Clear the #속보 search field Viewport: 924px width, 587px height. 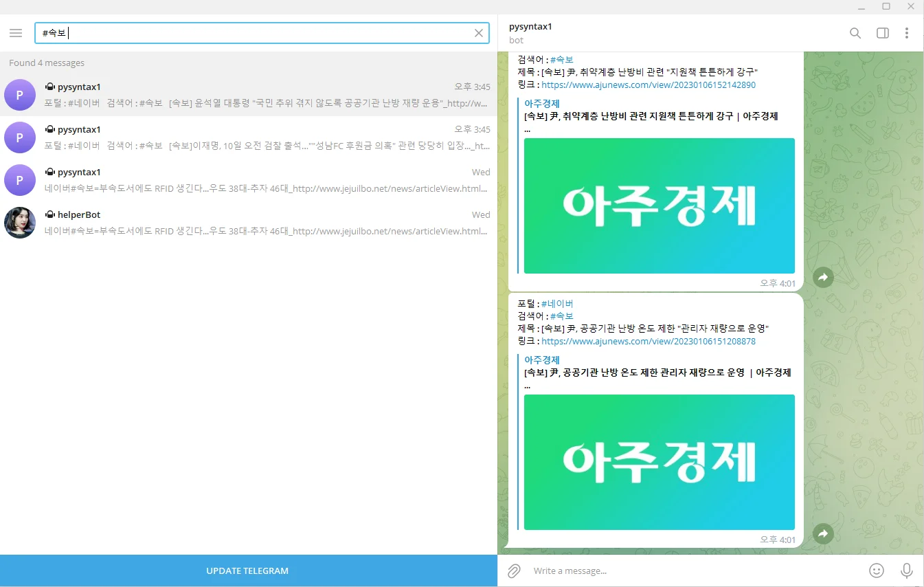point(479,33)
